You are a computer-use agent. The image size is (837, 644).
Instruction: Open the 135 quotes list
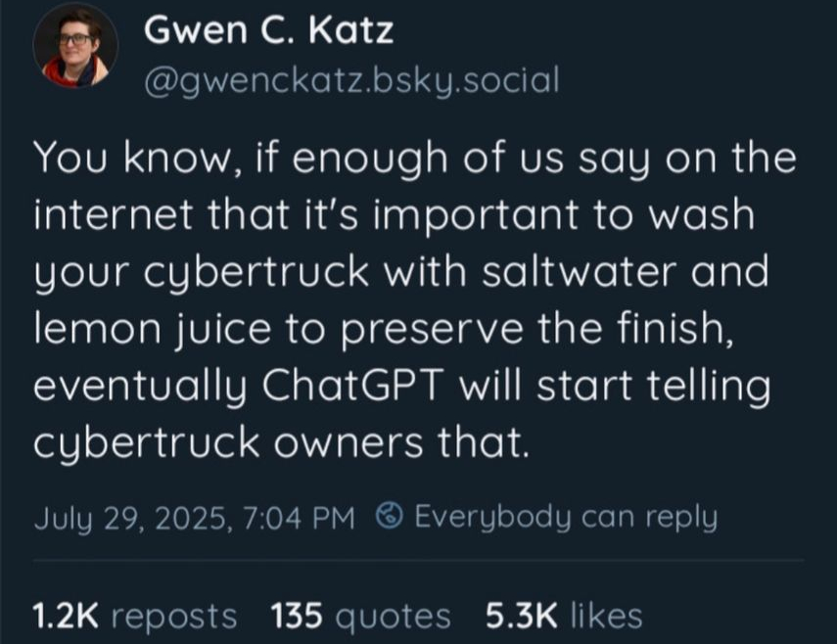point(359,616)
